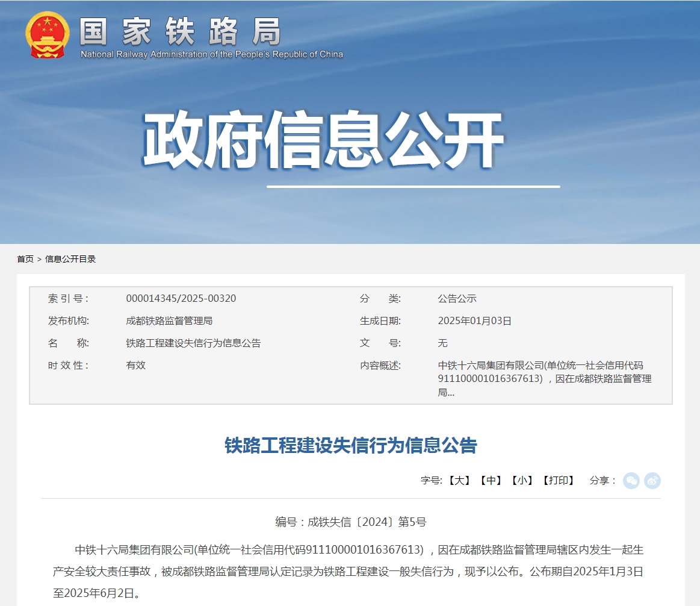This screenshot has width=700, height=606.
Task: Set font size to 【小】
Action: (x=522, y=481)
